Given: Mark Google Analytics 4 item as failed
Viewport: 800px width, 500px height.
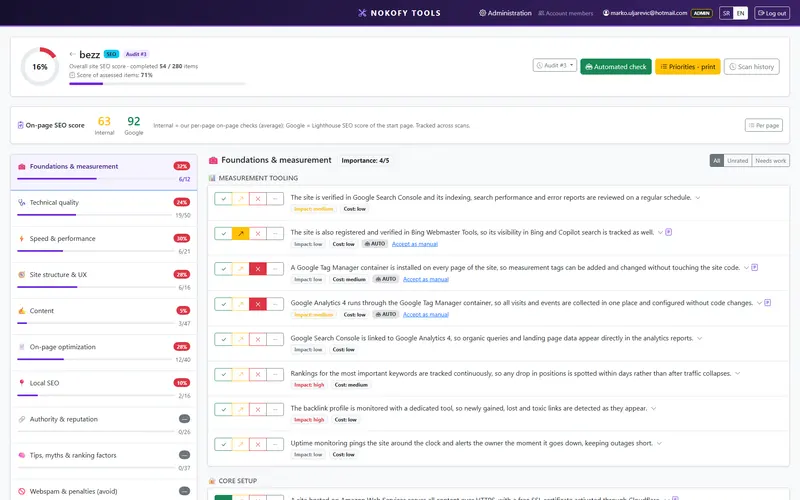Looking at the screenshot, I should pos(258,304).
